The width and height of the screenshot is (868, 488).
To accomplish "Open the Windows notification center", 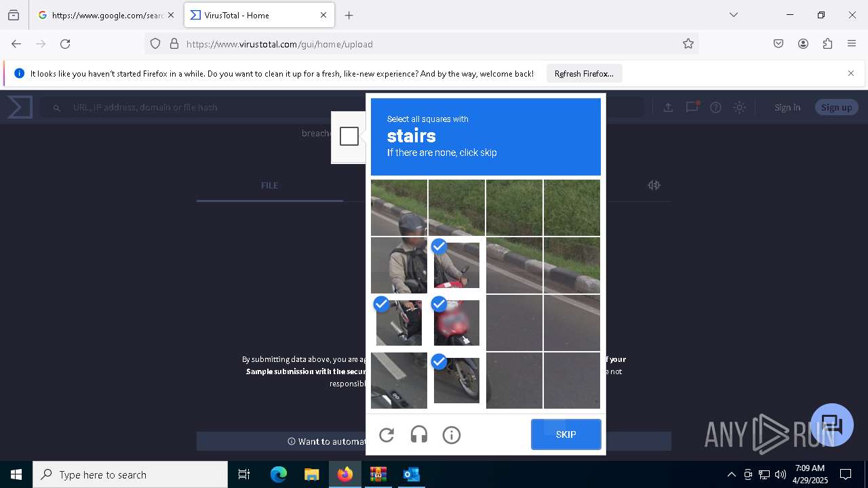I will pos(846,474).
